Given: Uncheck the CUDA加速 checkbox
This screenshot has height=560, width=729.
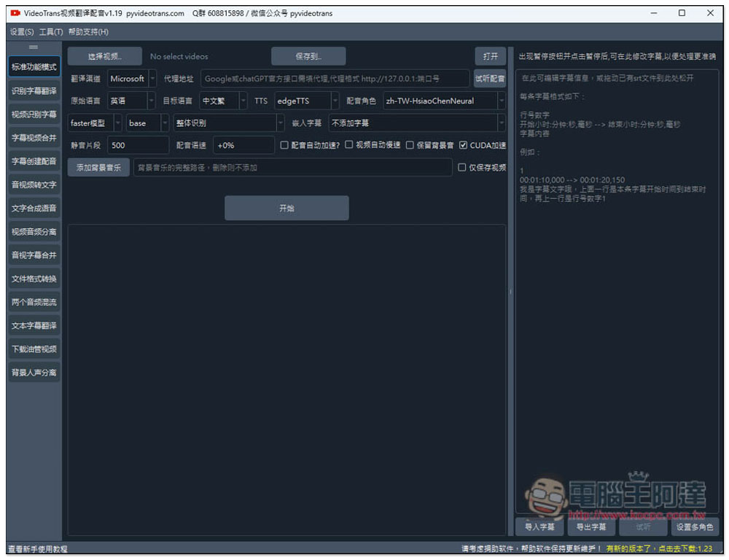Looking at the screenshot, I should click(463, 145).
